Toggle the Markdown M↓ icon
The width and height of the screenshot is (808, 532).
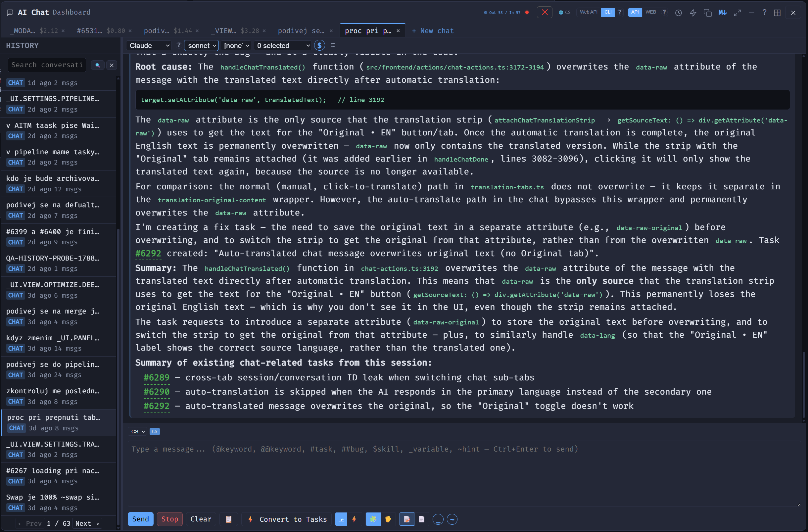coord(723,13)
